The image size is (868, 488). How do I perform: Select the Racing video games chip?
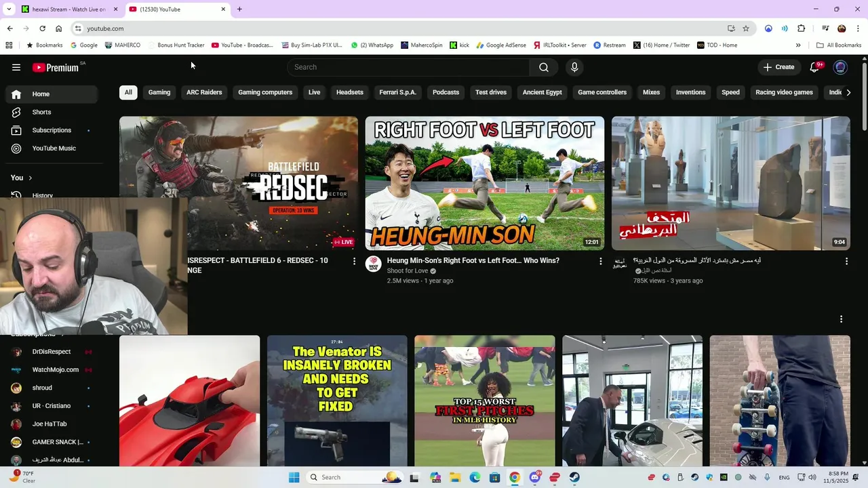[784, 92]
